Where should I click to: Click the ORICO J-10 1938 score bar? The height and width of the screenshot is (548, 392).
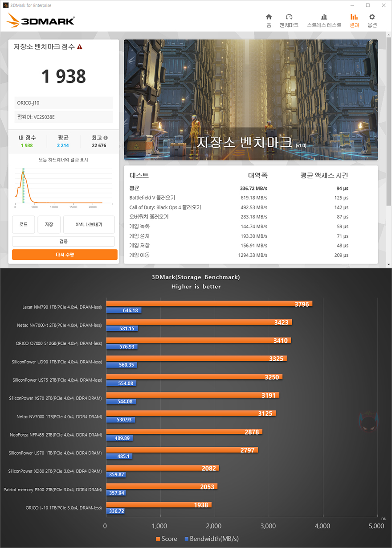159,505
